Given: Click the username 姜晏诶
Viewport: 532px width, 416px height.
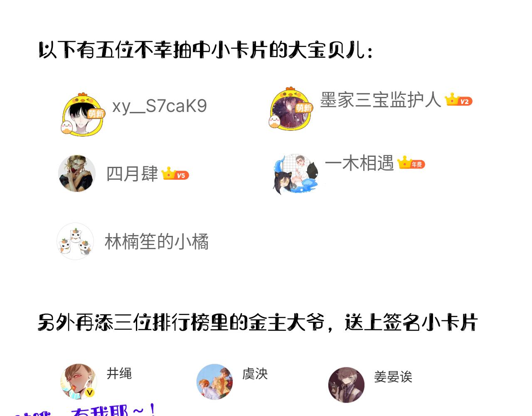Looking at the screenshot, I should 393,377.
